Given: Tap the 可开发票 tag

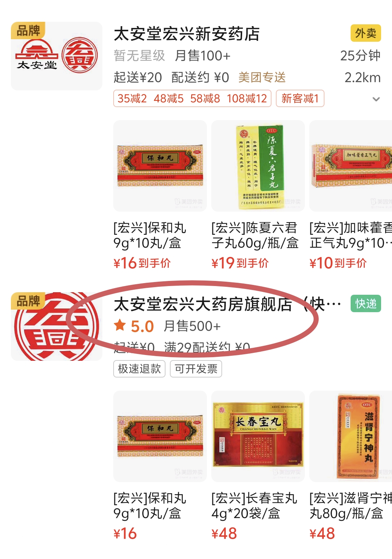Looking at the screenshot, I should pos(196,369).
